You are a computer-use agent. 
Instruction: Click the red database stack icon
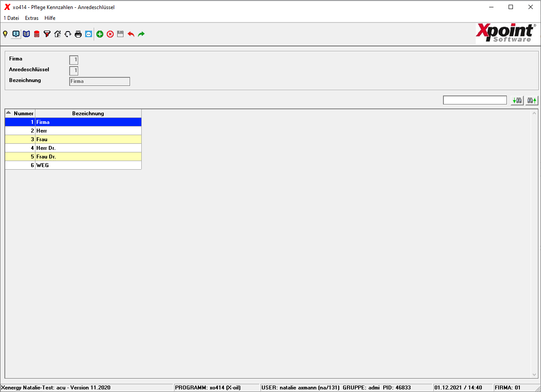[37, 34]
